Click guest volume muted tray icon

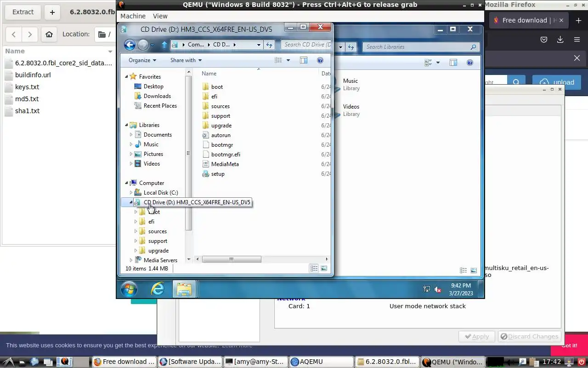438,289
